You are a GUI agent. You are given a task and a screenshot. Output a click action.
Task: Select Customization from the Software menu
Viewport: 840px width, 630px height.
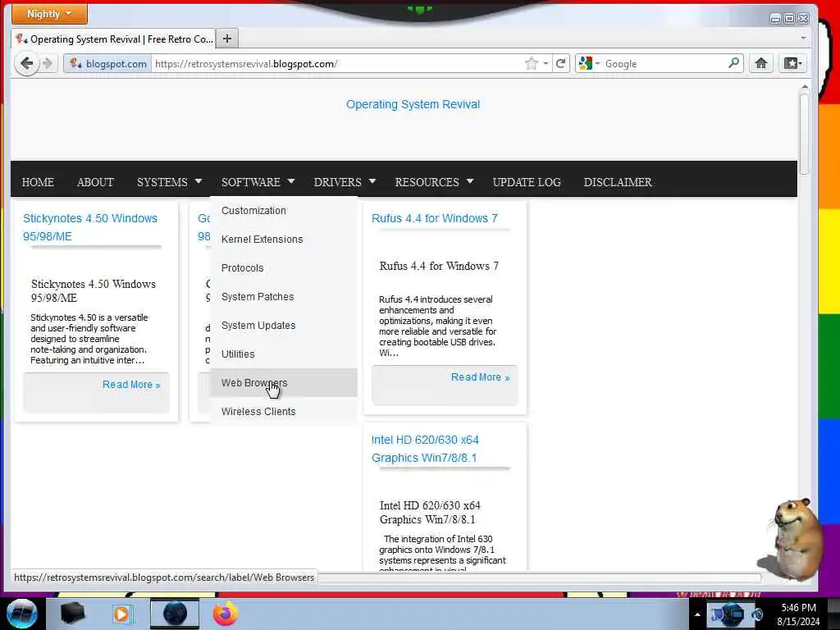click(283, 211)
